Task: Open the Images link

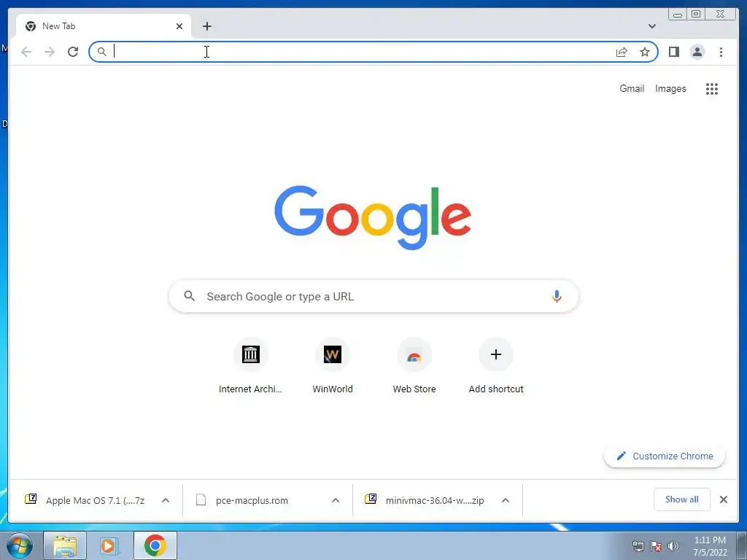Action: 670,88
